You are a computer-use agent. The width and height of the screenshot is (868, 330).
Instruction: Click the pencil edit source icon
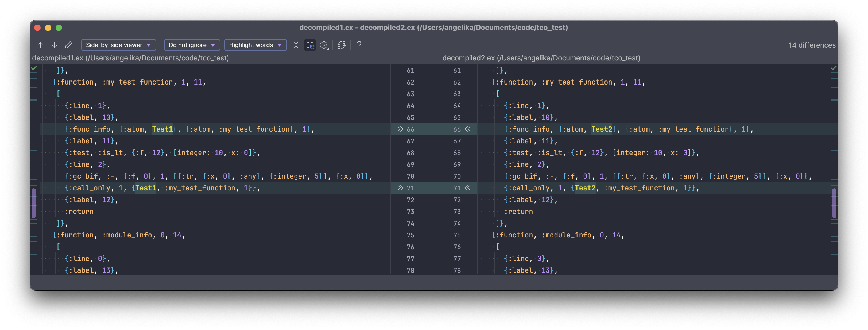pos(68,45)
